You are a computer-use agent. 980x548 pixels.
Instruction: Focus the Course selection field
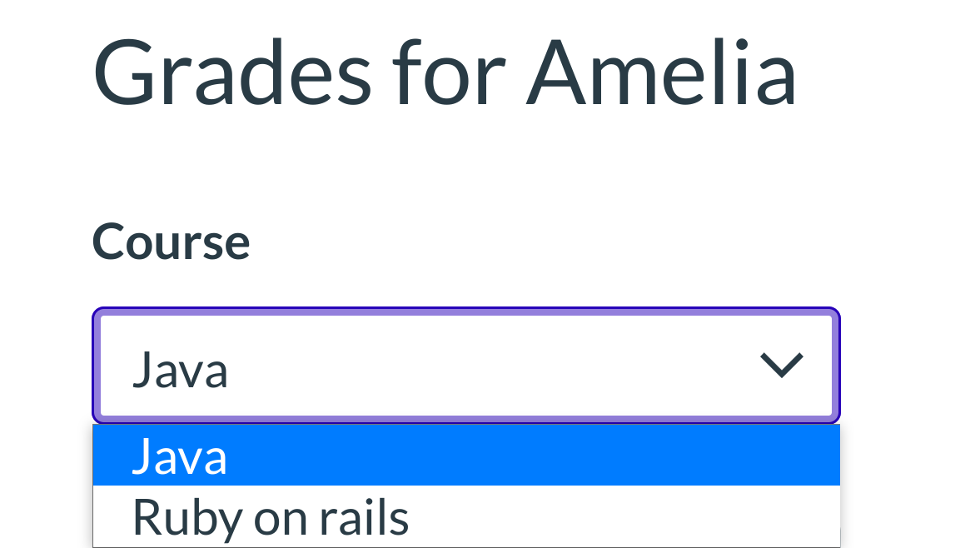click(x=465, y=366)
